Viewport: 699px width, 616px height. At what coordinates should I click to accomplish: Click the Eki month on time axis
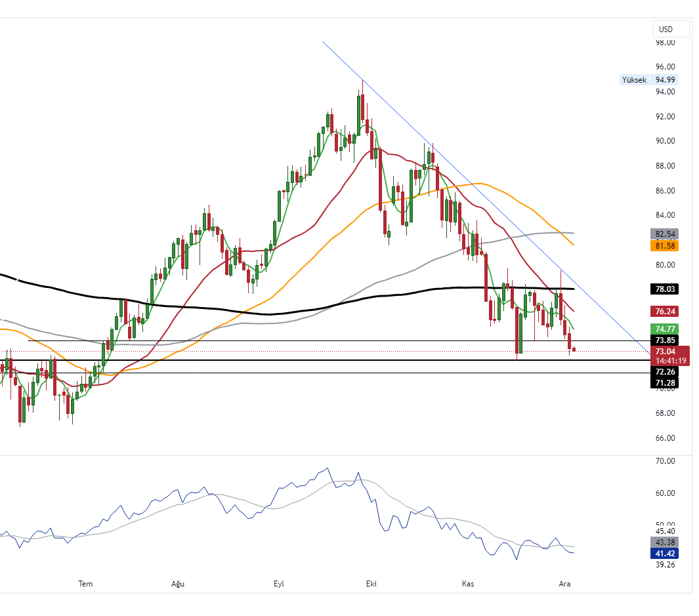tap(371, 583)
